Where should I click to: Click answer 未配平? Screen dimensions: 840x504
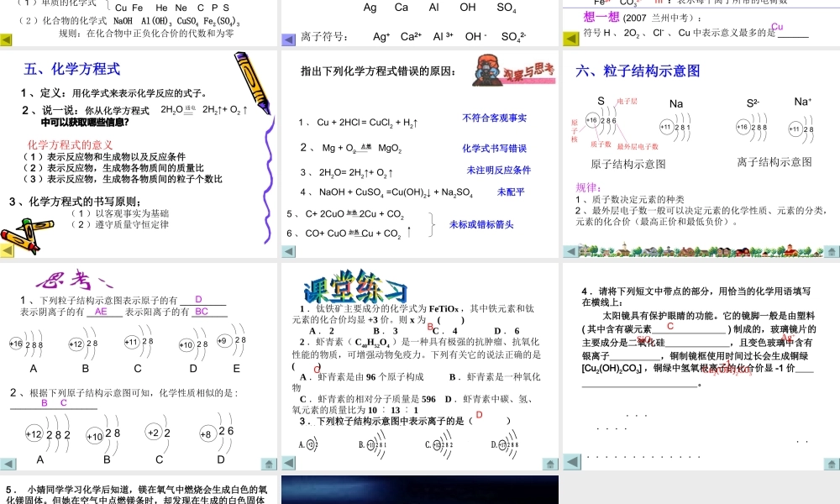pos(511,192)
